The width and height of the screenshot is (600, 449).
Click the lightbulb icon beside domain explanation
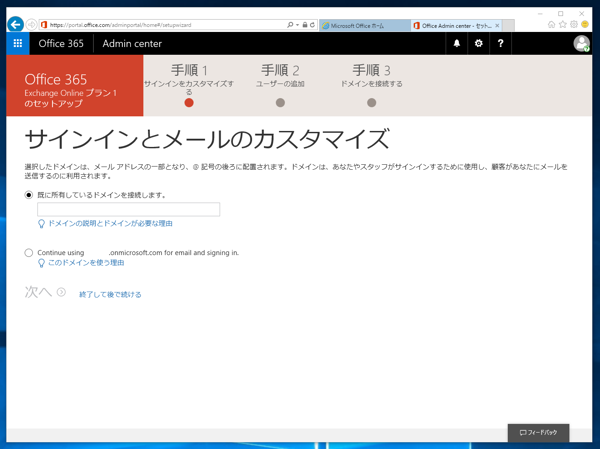41,224
